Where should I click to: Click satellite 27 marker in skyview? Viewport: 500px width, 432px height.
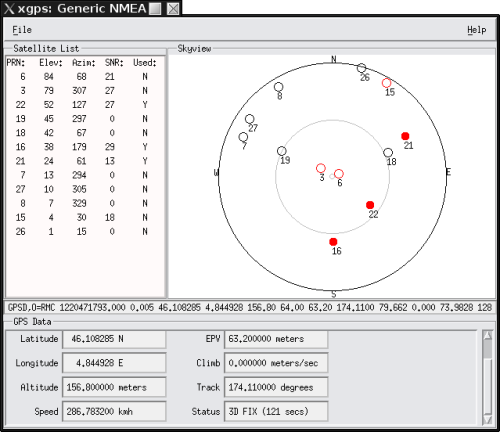(249, 119)
